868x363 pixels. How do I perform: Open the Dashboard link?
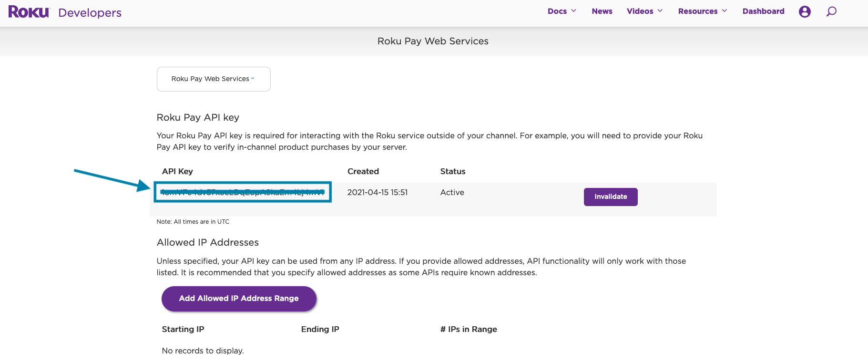point(763,11)
